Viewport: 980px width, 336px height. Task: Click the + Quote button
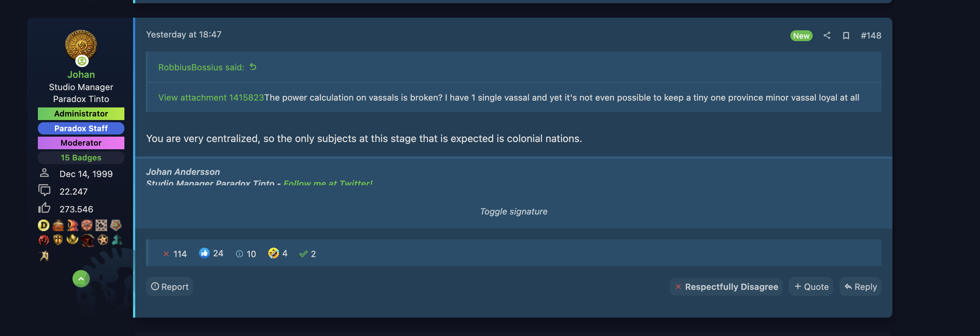point(811,287)
